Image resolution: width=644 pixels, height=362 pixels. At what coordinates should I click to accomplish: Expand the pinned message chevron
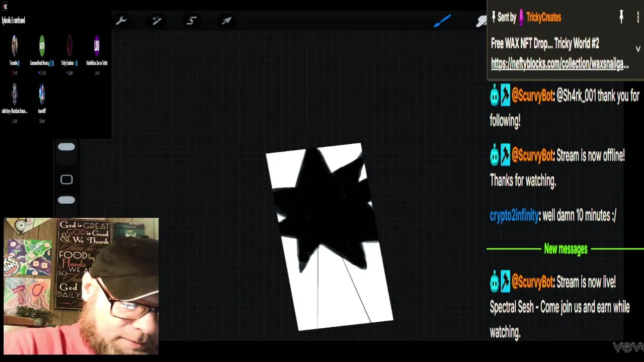coord(638,49)
